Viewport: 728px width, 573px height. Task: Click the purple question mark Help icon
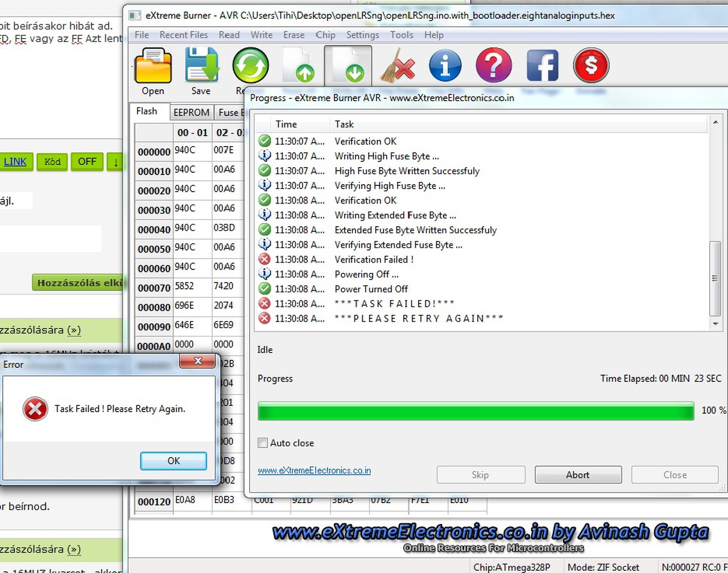tap(494, 65)
